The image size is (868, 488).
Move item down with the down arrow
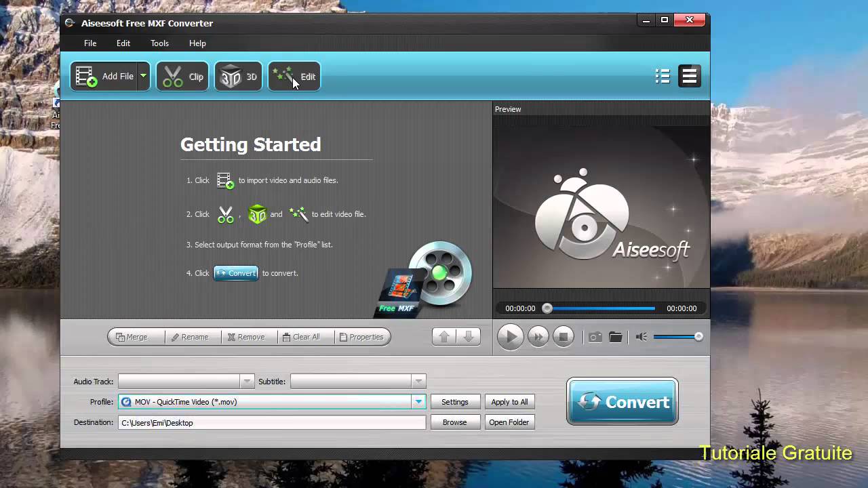(469, 337)
